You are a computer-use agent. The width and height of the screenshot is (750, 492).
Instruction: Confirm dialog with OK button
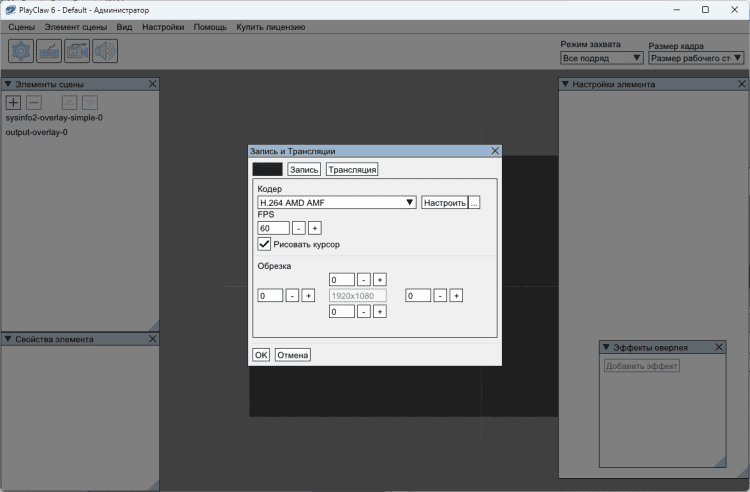click(x=261, y=355)
